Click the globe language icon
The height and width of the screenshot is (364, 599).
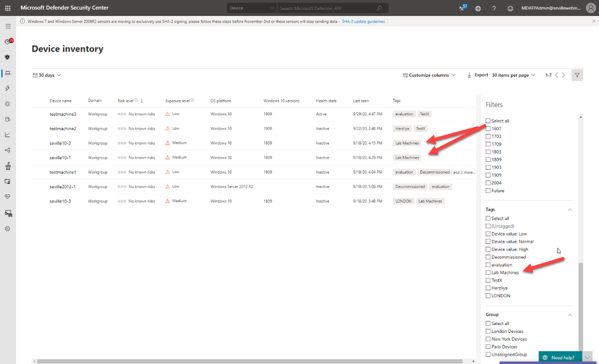(478, 8)
